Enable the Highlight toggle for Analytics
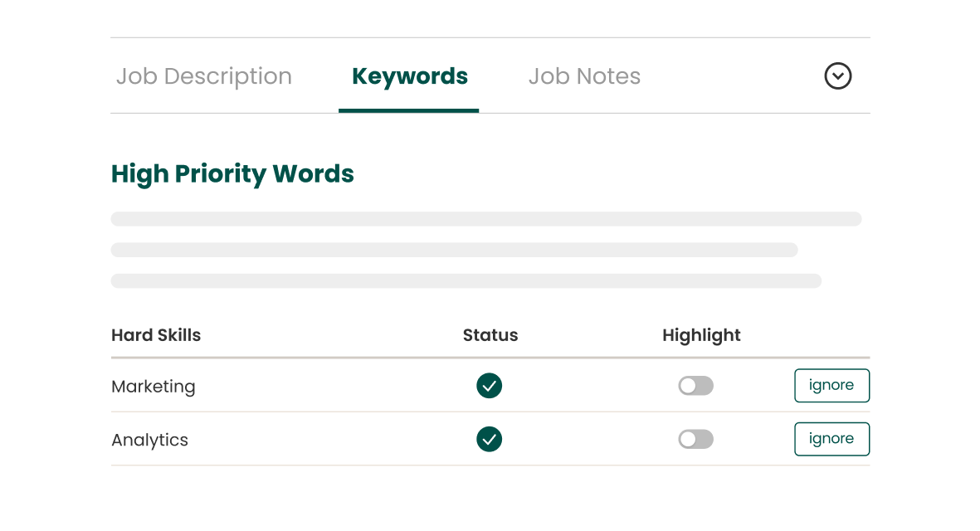This screenshot has height=531, width=980. pos(696,439)
